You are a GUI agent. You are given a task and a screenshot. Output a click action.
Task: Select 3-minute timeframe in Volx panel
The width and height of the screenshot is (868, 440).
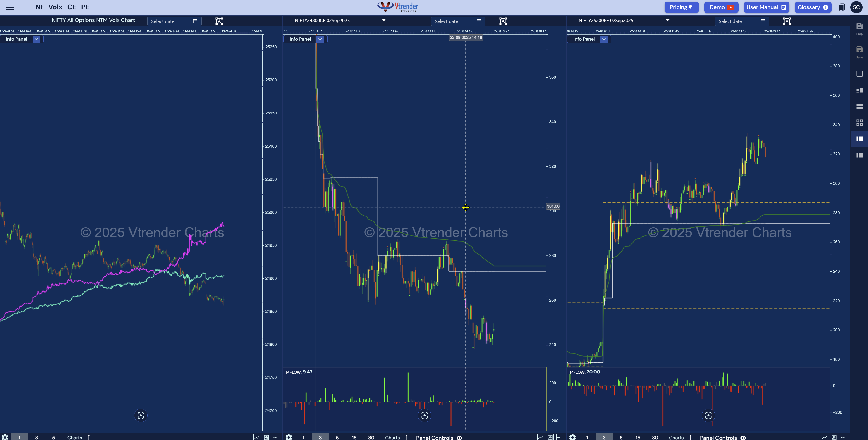(x=36, y=437)
